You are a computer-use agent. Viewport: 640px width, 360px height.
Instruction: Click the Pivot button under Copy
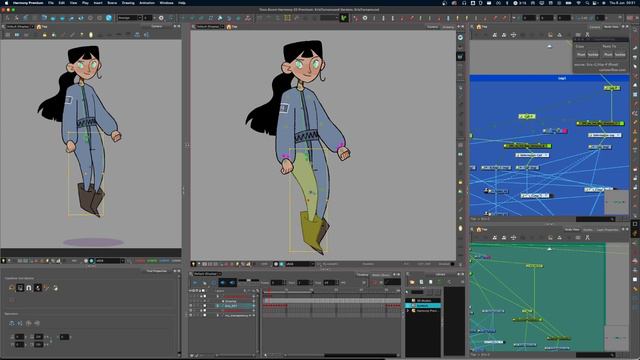click(x=581, y=54)
